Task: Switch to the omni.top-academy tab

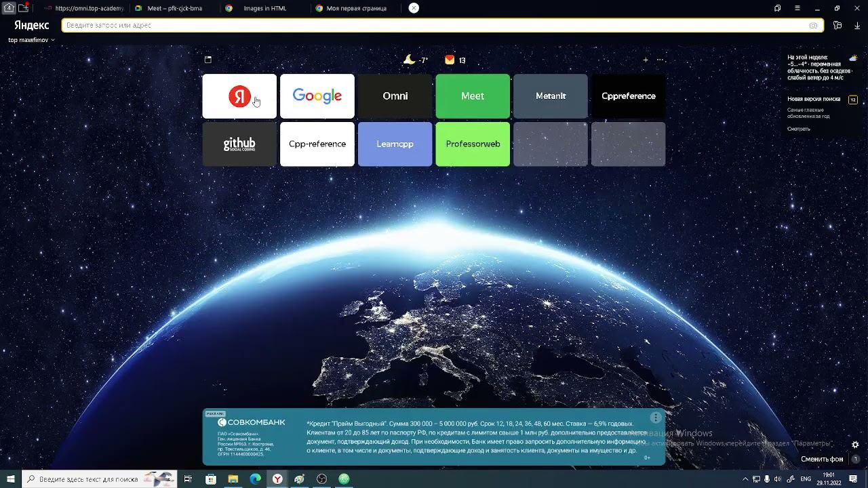Action: [83, 8]
